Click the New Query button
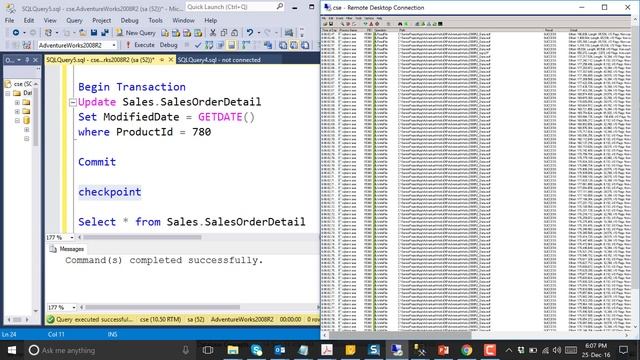The height and width of the screenshot is (360, 640). click(x=136, y=33)
